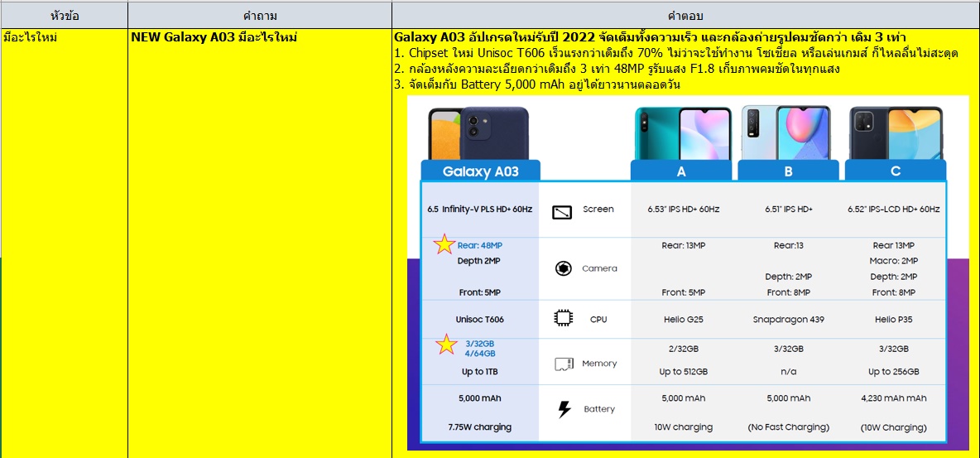Click the Up to 512GB text
Image resolution: width=980 pixels, height=458 pixels.
point(683,372)
